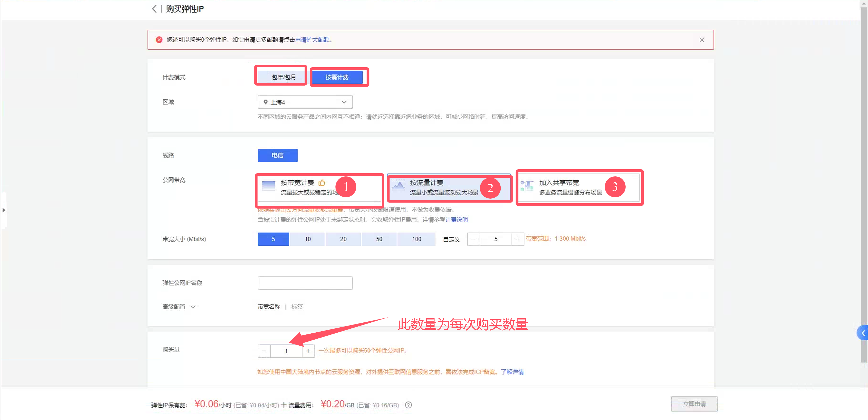Increase custom bandwidth with plus button
868x420 pixels.
click(518, 239)
